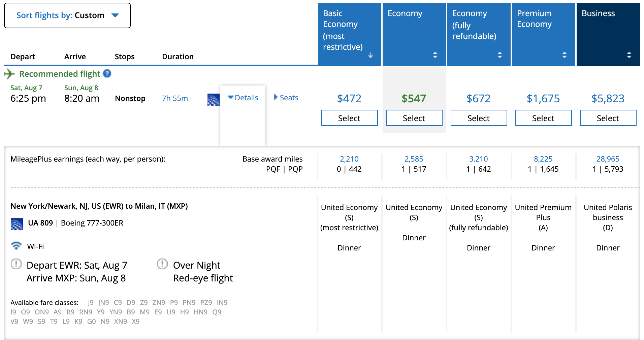Click the Available fare classes label

pos(44,303)
